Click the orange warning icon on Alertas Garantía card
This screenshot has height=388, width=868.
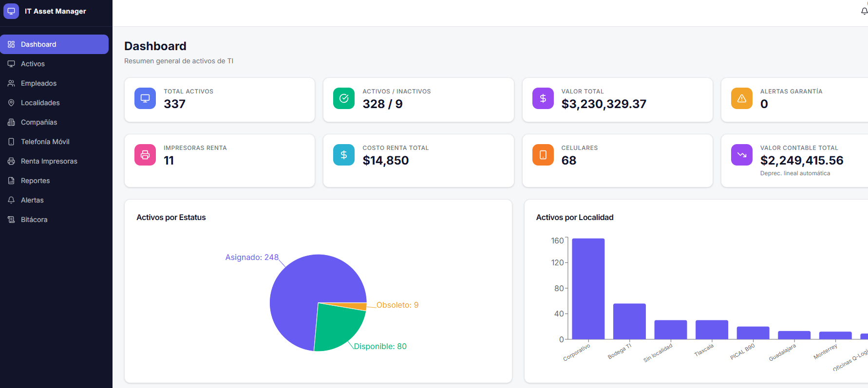(742, 98)
